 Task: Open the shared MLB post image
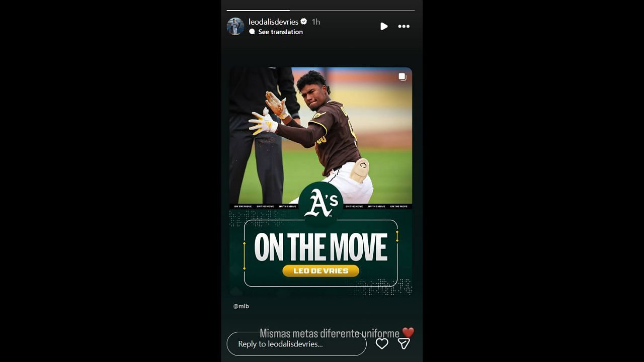321,181
